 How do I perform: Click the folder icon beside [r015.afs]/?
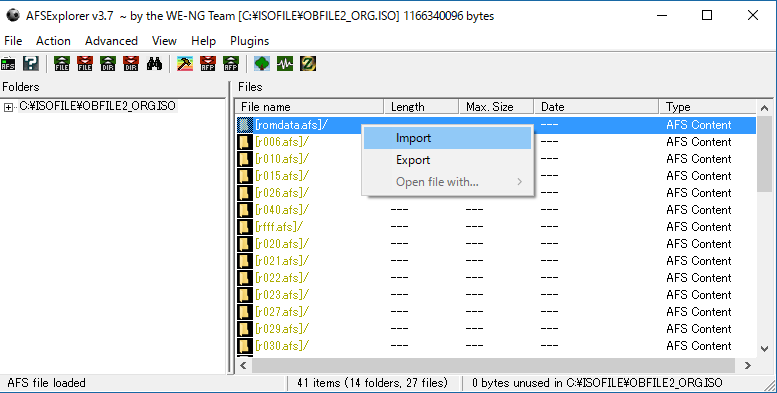245,176
